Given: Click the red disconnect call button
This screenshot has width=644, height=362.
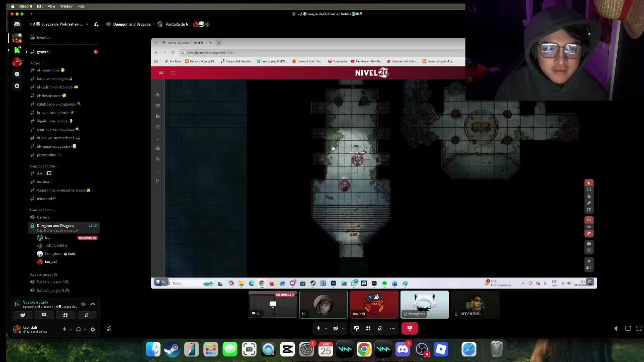Looking at the screenshot, I should 410,328.
